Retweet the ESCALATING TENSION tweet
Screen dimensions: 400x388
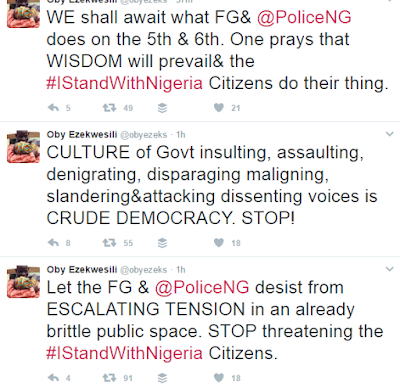109,378
